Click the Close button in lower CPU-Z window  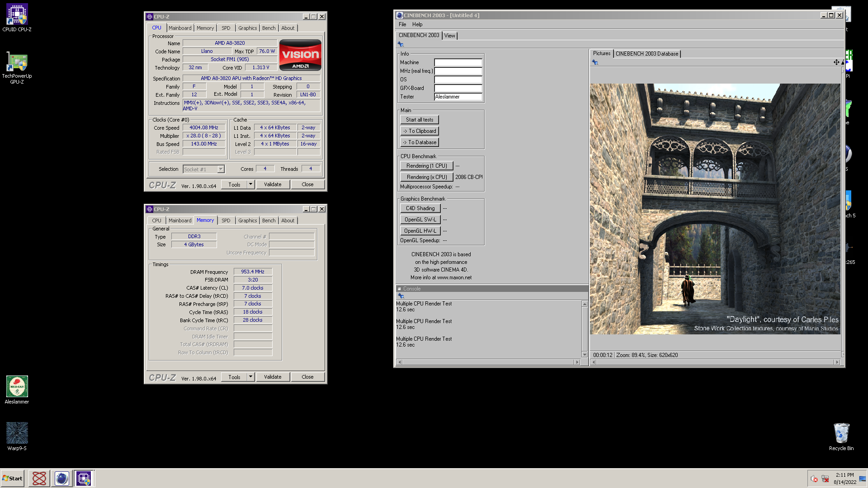pos(307,377)
